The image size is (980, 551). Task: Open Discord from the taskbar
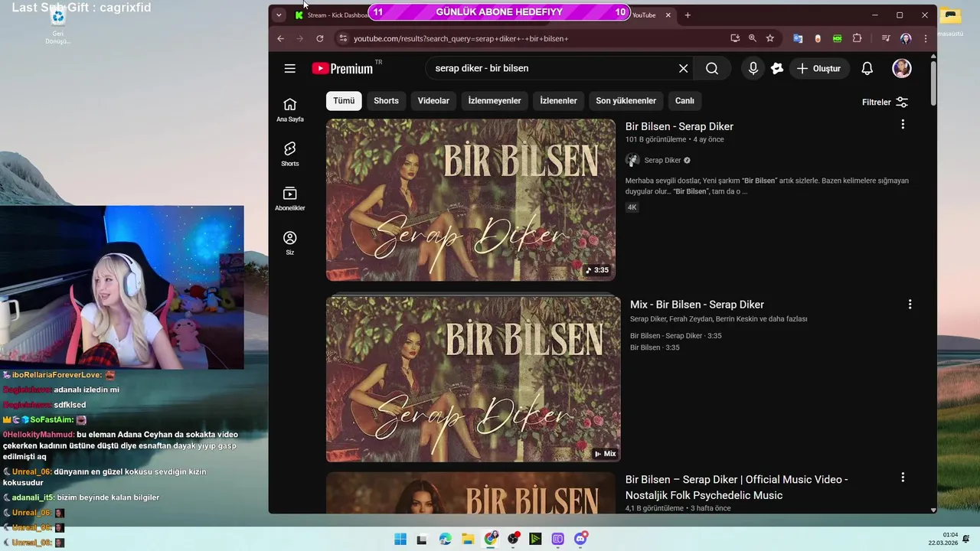coord(580,539)
